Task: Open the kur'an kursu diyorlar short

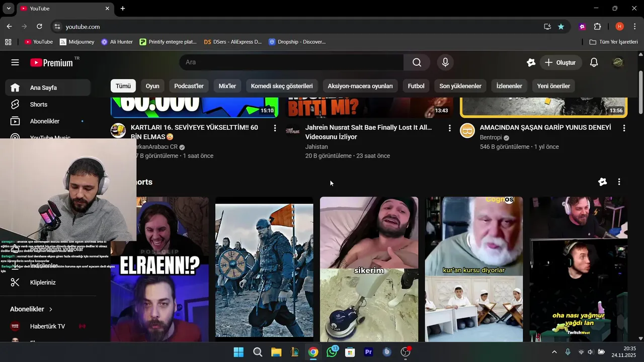Action: [473, 269]
